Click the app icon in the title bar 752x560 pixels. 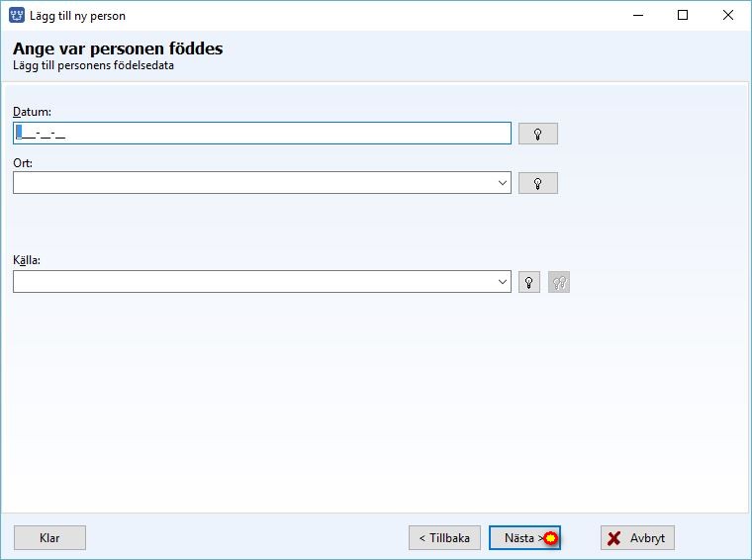17,16
